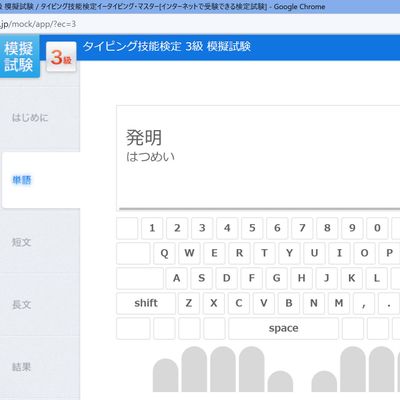Click the A key on virtual keyboard
400x400 pixels.
(x=177, y=278)
